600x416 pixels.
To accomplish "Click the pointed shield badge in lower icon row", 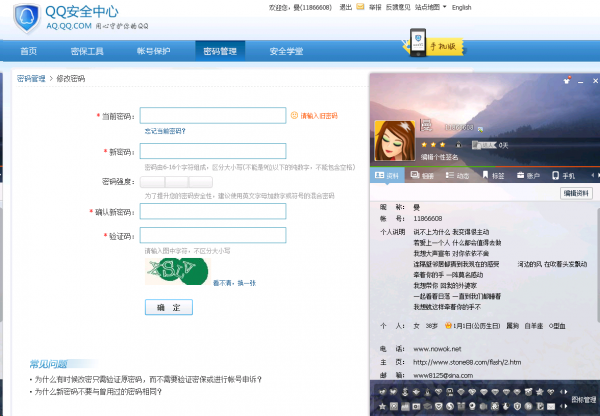I will point(439,406).
